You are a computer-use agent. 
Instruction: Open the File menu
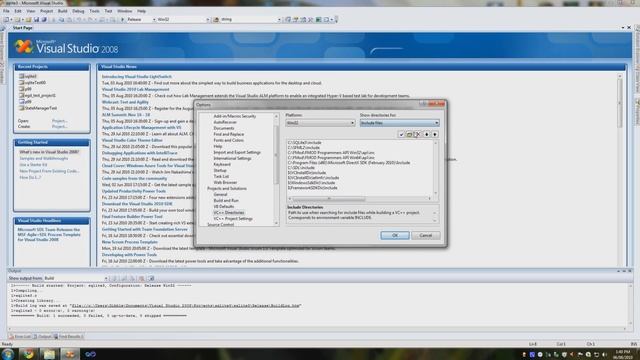(6, 11)
